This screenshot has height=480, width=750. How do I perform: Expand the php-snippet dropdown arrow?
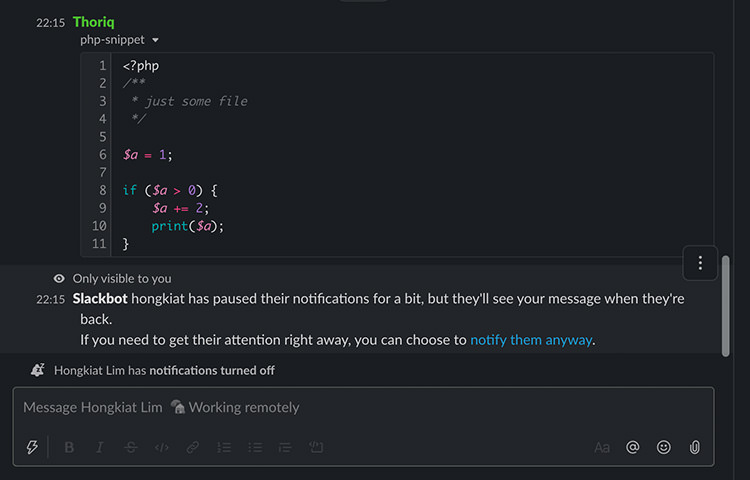pos(155,40)
